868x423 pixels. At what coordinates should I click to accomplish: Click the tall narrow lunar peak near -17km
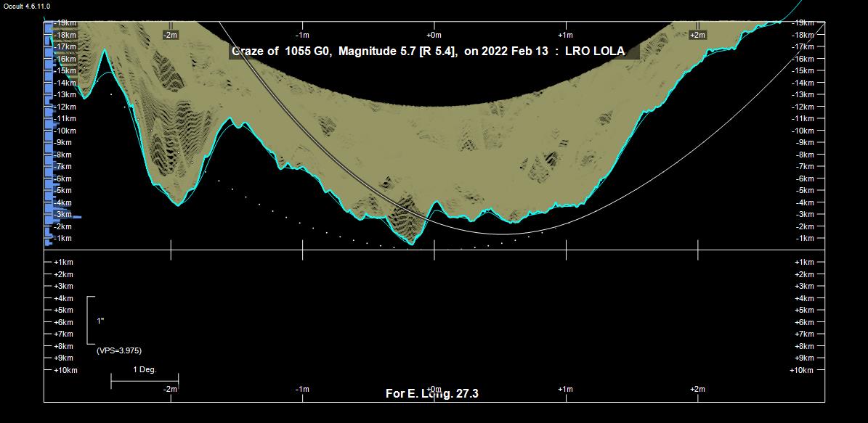pyautogui.click(x=105, y=51)
